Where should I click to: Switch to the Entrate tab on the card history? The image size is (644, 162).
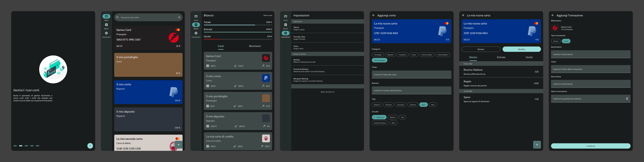501,57
